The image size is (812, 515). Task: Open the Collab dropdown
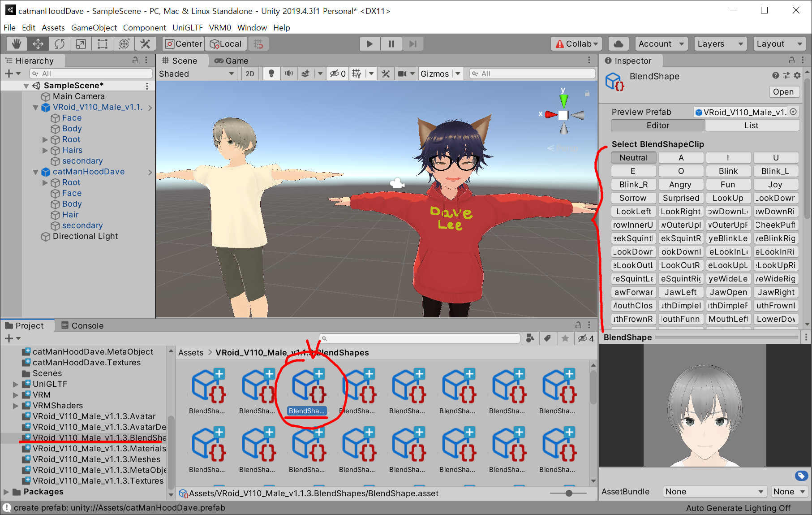click(576, 44)
